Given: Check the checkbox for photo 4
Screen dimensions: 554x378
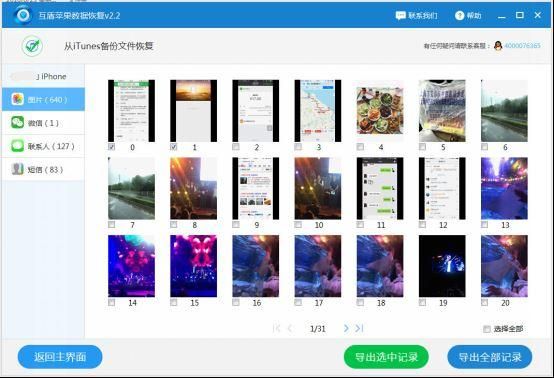Looking at the screenshot, I should pyautogui.click(x=360, y=147).
